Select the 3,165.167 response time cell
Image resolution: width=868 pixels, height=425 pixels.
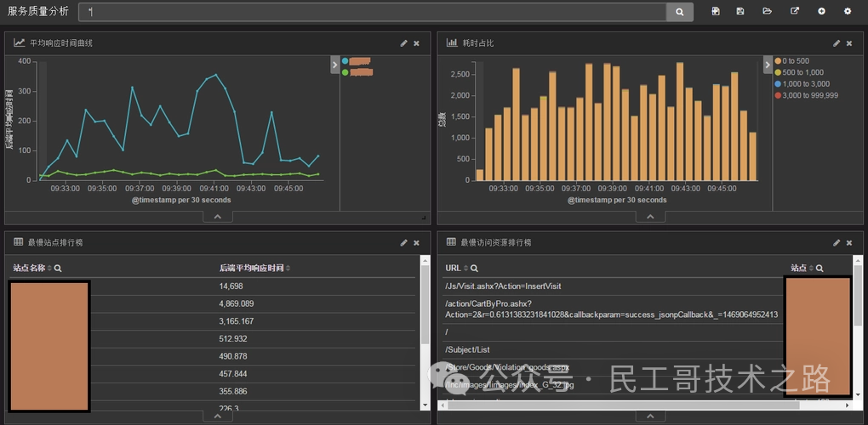[x=237, y=321]
